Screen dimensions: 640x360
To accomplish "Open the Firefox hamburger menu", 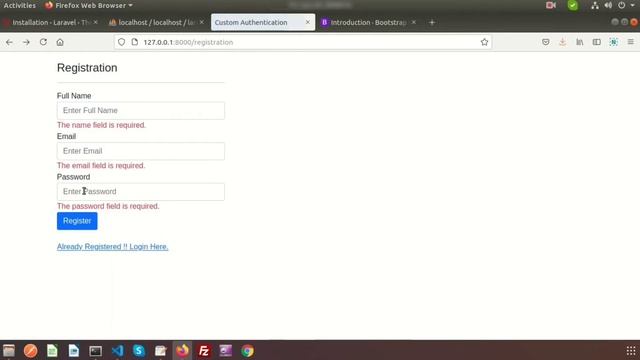I will [x=631, y=42].
